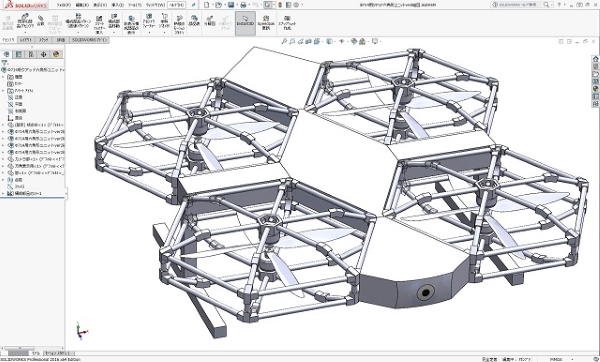600x362 pixels.
Task: Open the 編集(E) menu
Action: coord(82,5)
